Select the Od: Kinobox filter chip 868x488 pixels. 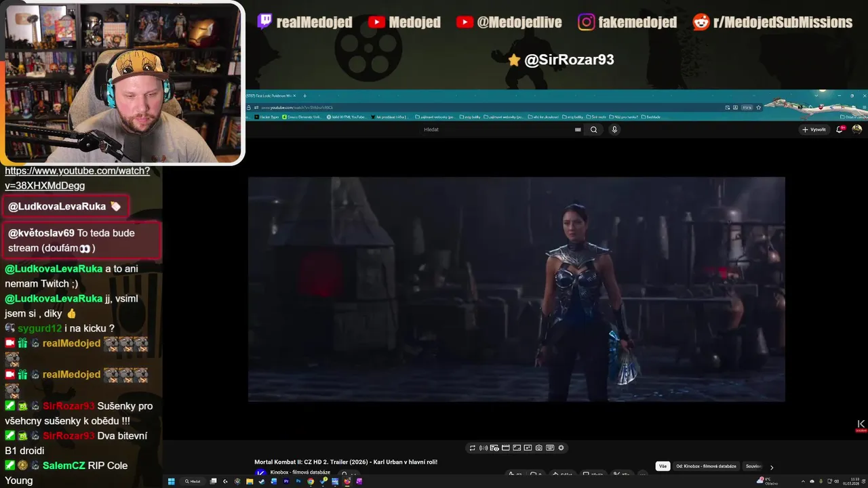click(706, 466)
